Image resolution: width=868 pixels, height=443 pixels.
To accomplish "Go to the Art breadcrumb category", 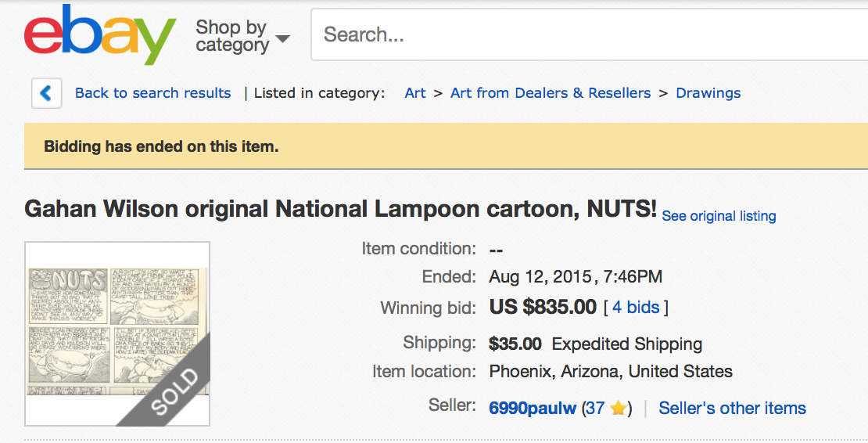I will tap(415, 93).
